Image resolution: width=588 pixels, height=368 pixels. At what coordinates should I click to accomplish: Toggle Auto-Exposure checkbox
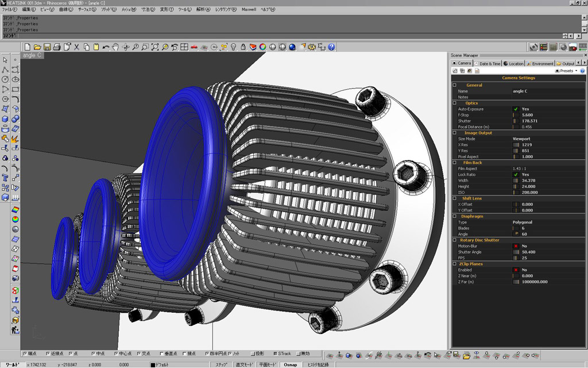pyautogui.click(x=516, y=109)
